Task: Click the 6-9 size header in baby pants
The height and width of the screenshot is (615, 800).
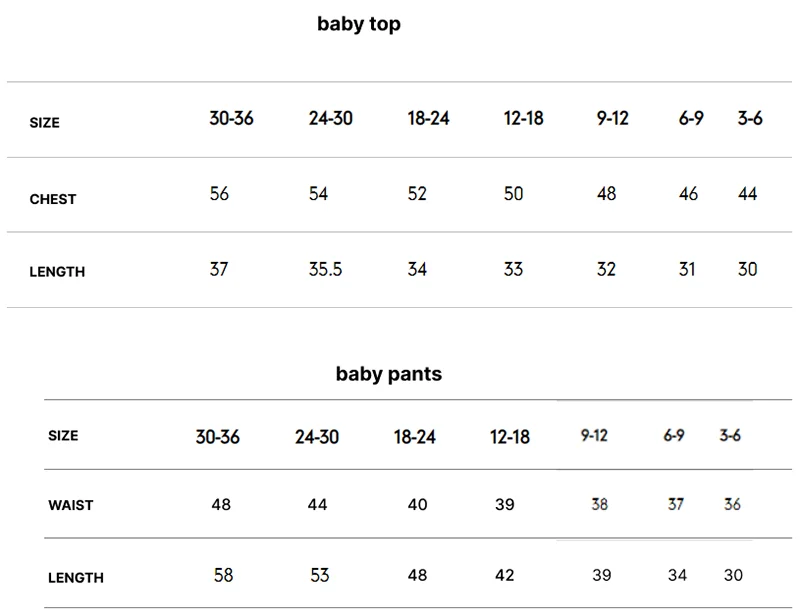Action: [674, 435]
